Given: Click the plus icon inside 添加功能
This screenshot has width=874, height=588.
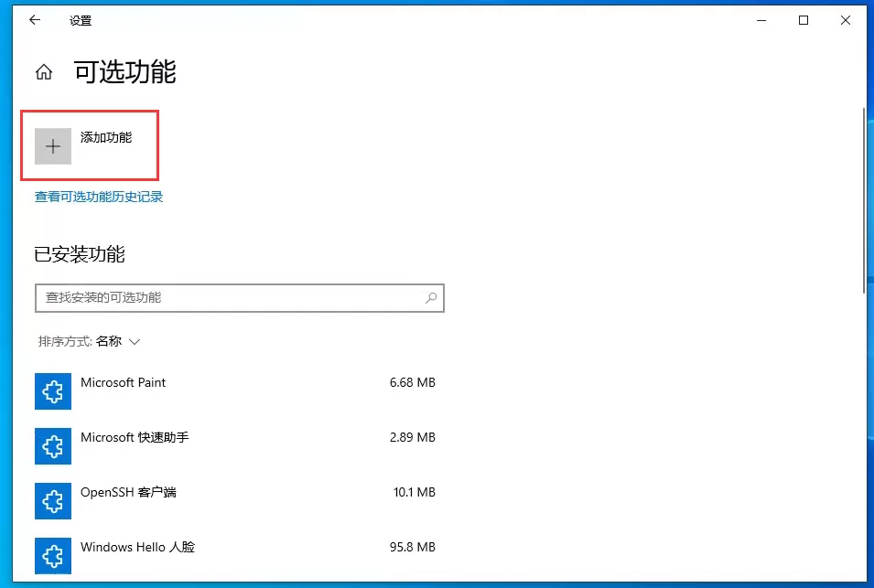Looking at the screenshot, I should [x=52, y=145].
